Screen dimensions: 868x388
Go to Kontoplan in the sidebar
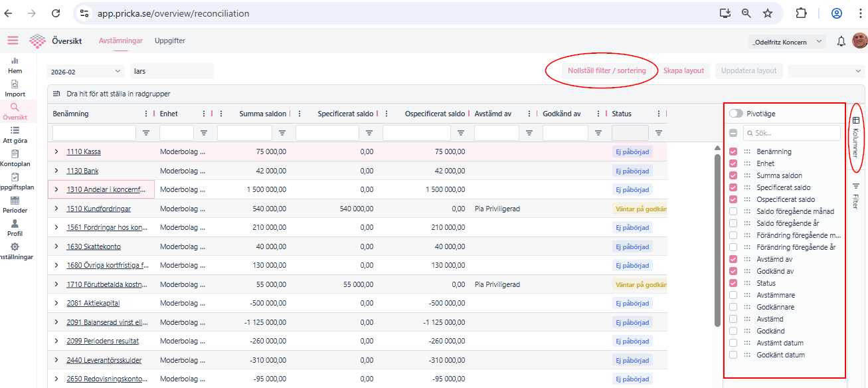[x=15, y=158]
